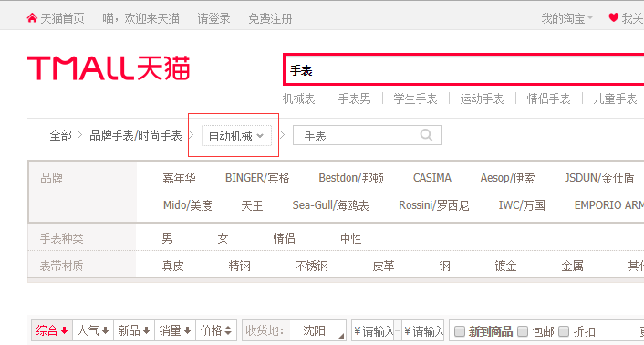Select strap material 金属

(x=573, y=266)
